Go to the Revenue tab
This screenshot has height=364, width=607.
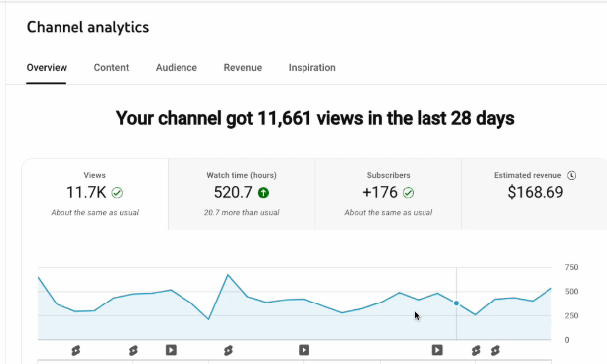coord(243,68)
